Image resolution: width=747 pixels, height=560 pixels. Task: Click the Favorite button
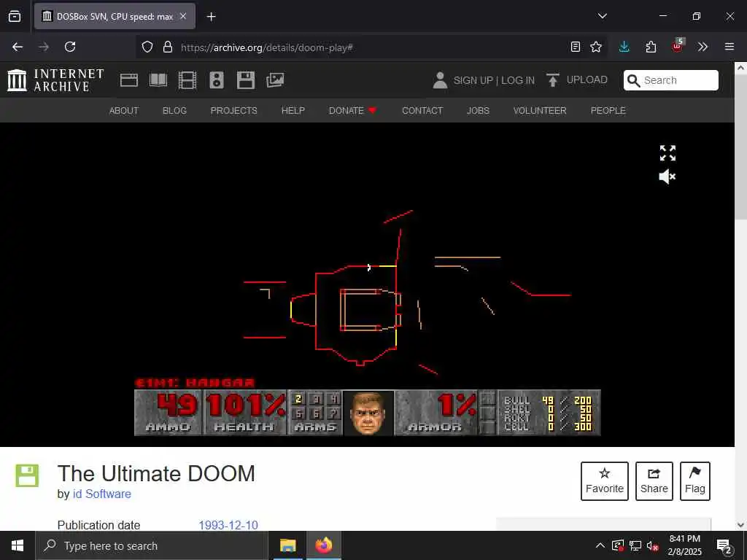pos(605,481)
